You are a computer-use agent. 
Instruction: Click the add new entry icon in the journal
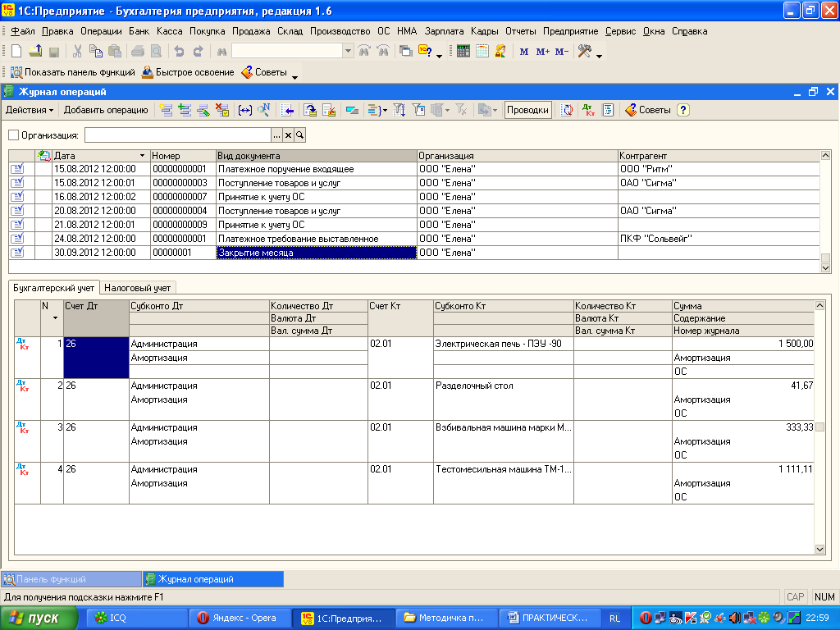tap(166, 111)
